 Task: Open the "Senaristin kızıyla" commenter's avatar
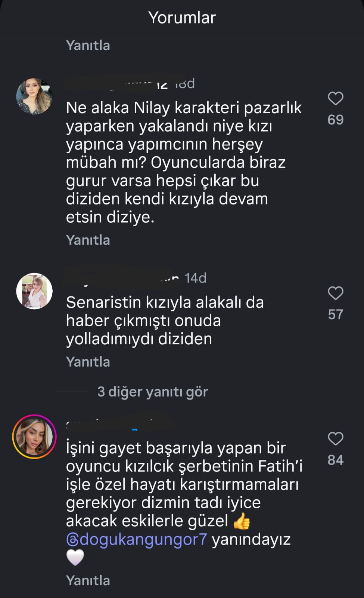coord(34,291)
